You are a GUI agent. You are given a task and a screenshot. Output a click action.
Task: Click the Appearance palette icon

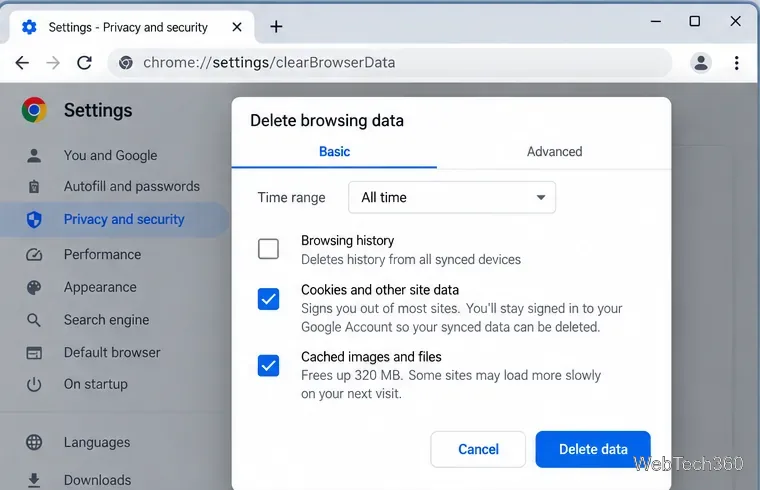[x=34, y=287]
